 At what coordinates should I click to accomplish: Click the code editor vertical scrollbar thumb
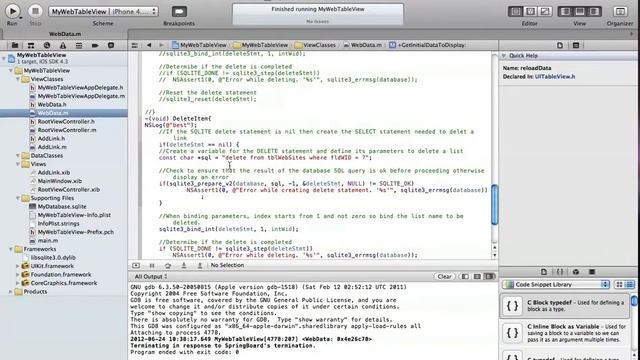point(494,204)
